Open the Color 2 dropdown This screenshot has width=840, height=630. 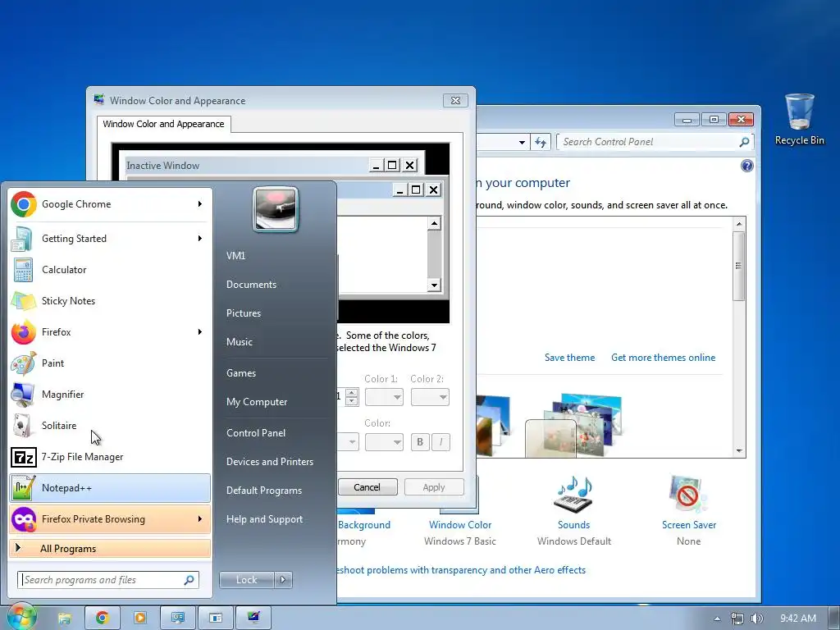click(x=430, y=397)
